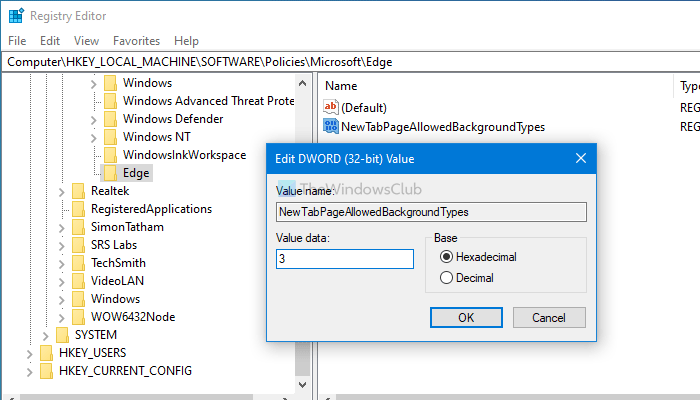This screenshot has width=700, height=400.
Task: Select the RegisteredApplications tree item label
Action: point(151,209)
